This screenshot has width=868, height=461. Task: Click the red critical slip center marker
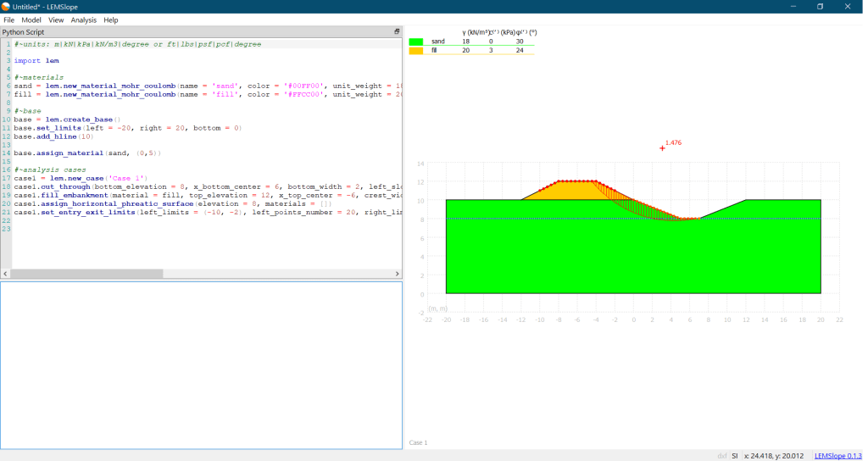pos(662,148)
